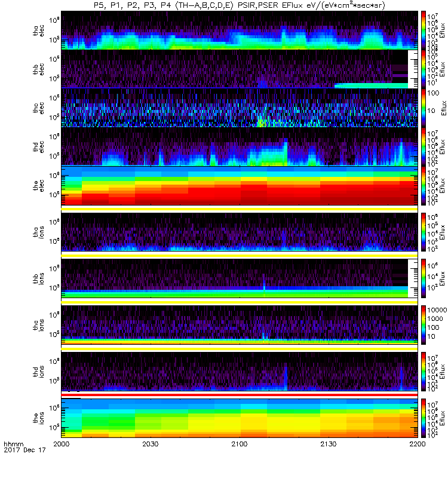Image resolution: width=448 pixels, height=478 pixels.
Task: Click the 2200 time axis label
Action: tap(417, 444)
